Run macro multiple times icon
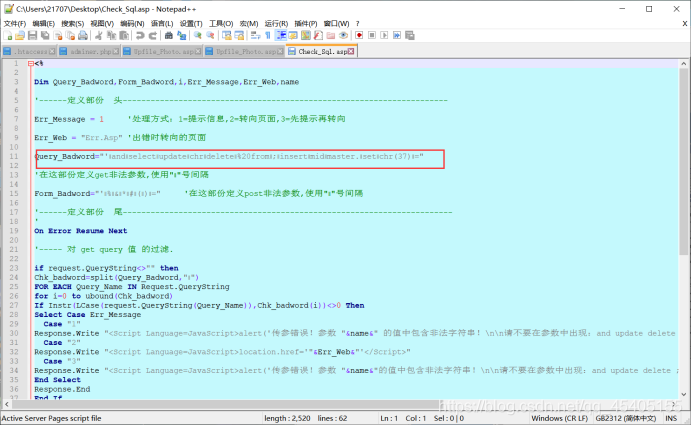Screen dimensions: 692x425 click(x=397, y=35)
